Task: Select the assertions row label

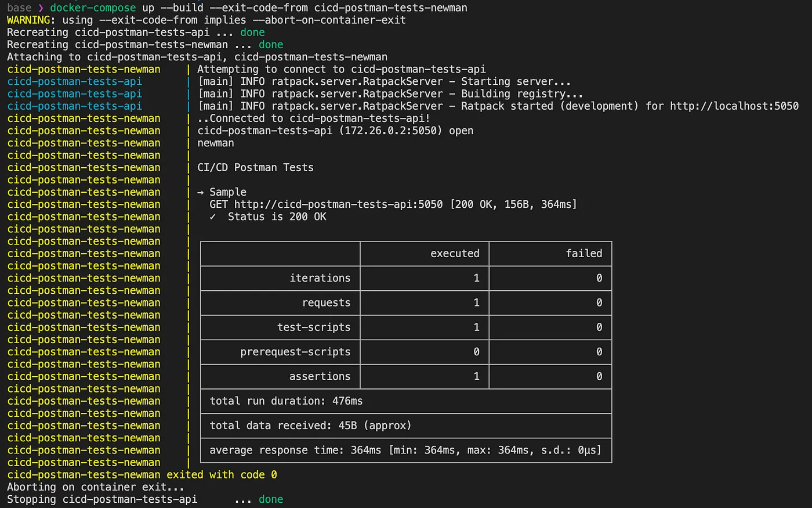Action: pyautogui.click(x=320, y=376)
